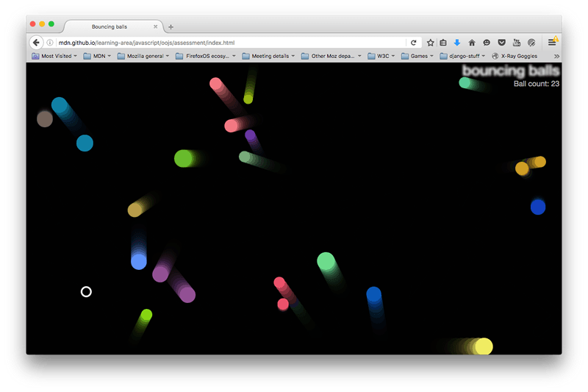Click the Pocket icon in toolbar
This screenshot has height=392, width=588.
501,43
